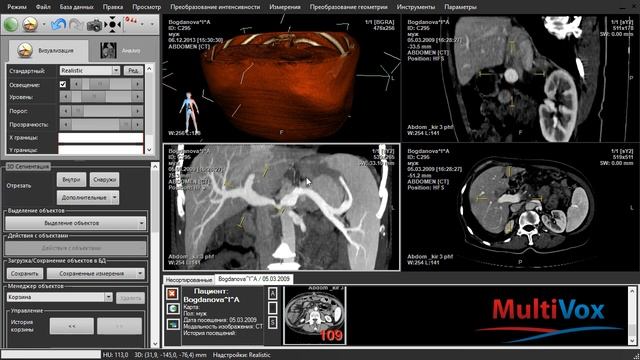
Task: Open the Преобразование геометрии menu
Action: click(349, 7)
